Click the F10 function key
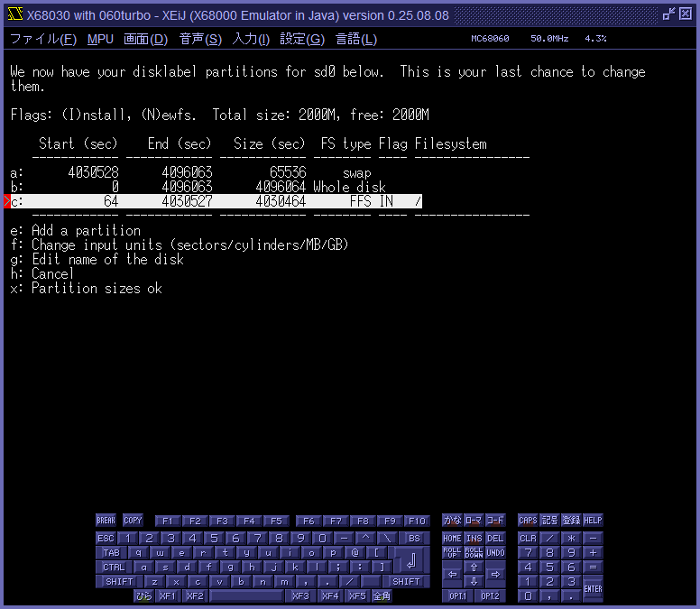The image size is (700, 609). (x=418, y=521)
